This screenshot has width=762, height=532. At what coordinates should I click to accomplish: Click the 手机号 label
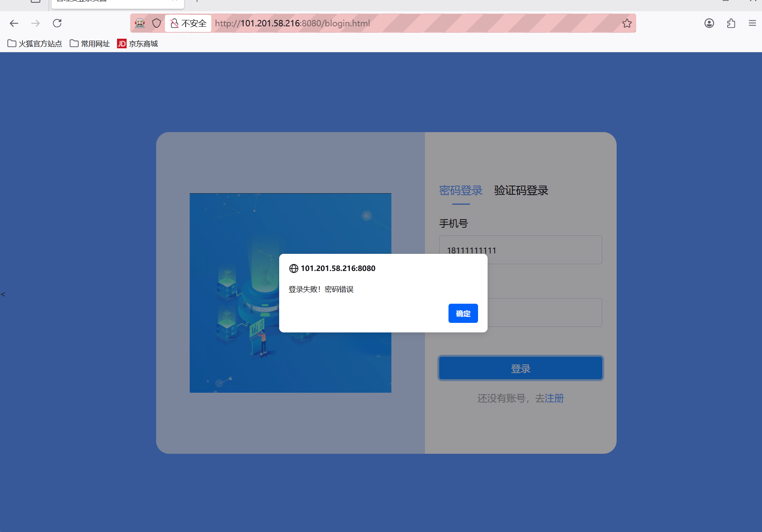454,223
